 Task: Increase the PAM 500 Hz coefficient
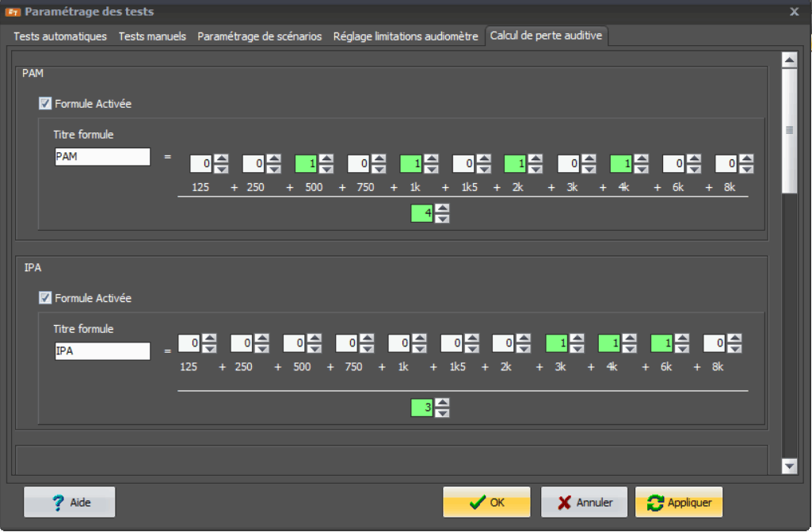tap(326, 159)
